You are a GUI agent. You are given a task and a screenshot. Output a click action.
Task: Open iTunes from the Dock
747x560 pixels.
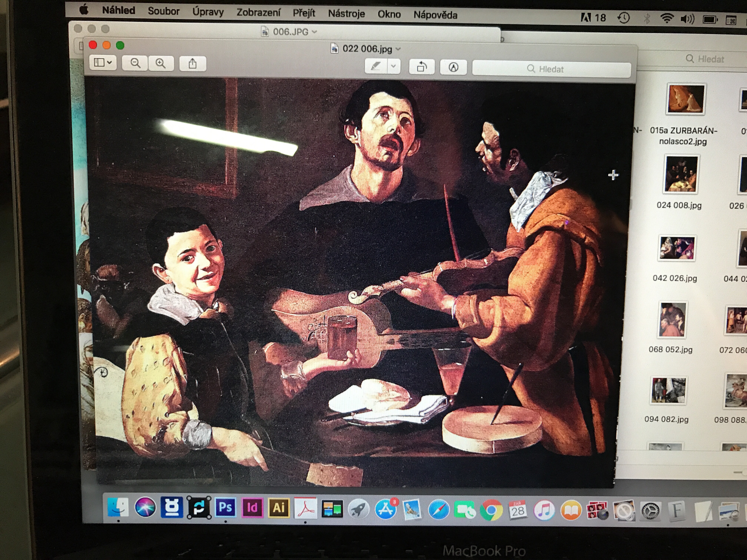[x=544, y=510]
